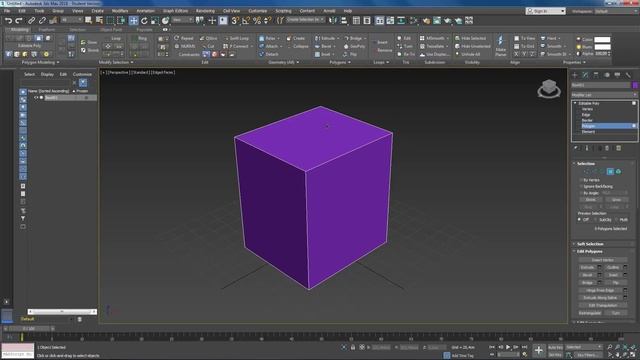Click the Redo arrow icon
This screenshot has height=360, width=640.
pos(19,20)
